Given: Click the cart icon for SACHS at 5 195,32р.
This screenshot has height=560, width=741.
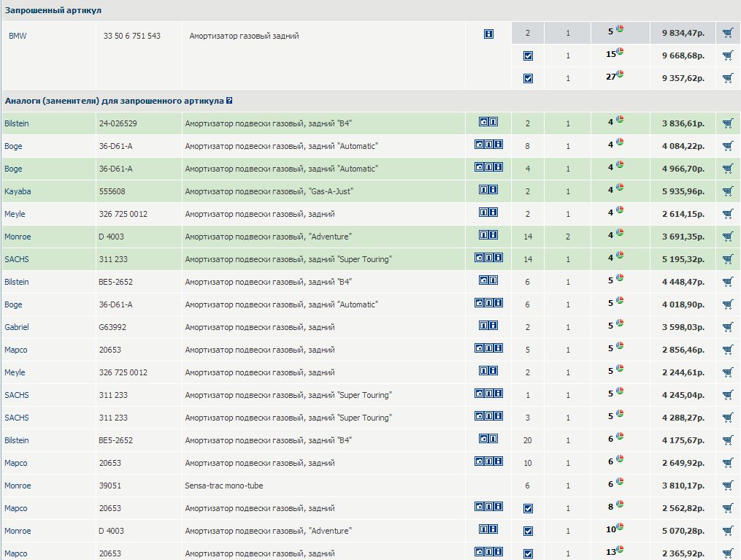Looking at the screenshot, I should point(728,259).
